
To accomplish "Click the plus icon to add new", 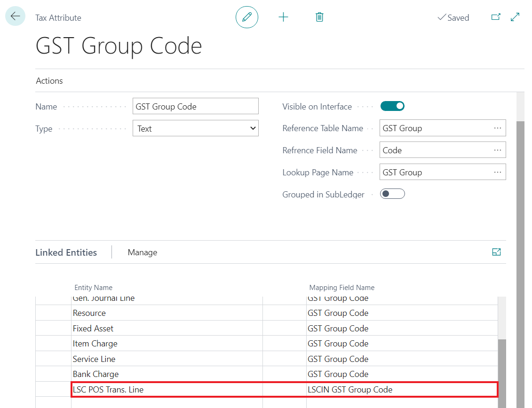I will coord(283,17).
